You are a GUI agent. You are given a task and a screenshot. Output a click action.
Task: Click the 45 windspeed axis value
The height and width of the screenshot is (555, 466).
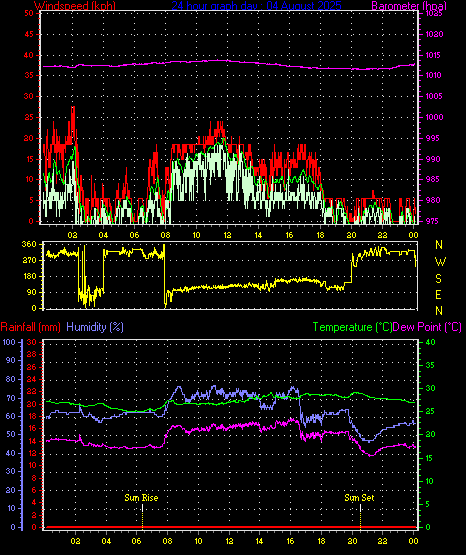[x=29, y=34]
